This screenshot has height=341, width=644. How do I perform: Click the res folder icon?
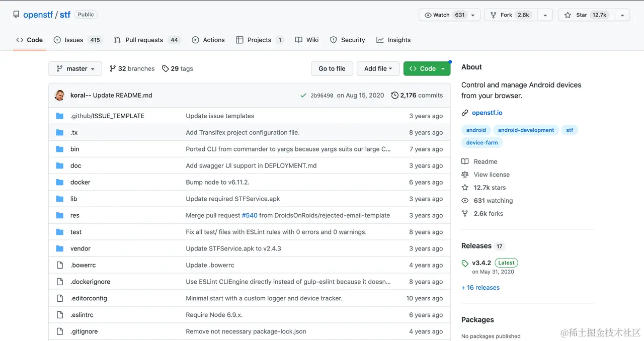click(60, 215)
